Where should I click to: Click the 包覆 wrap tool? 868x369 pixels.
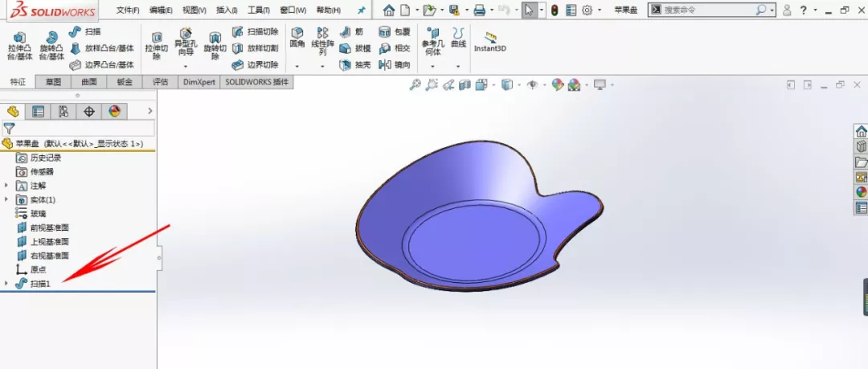pyautogui.click(x=395, y=31)
